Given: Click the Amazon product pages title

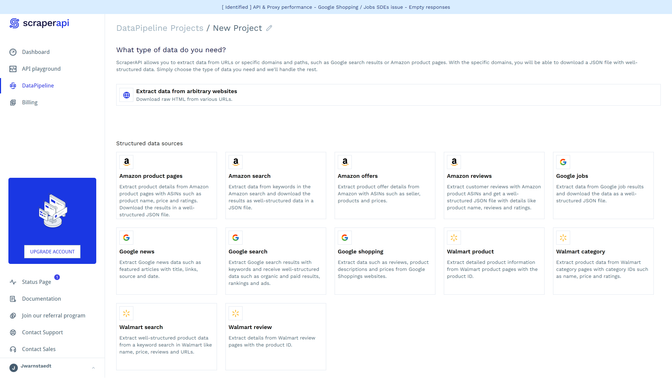Looking at the screenshot, I should click(151, 176).
